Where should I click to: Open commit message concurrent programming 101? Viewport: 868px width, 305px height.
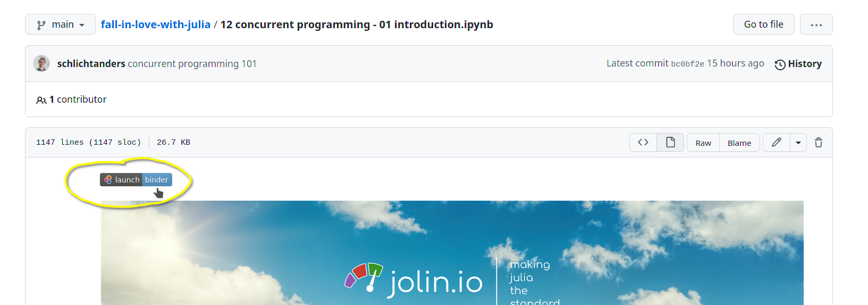(x=192, y=64)
